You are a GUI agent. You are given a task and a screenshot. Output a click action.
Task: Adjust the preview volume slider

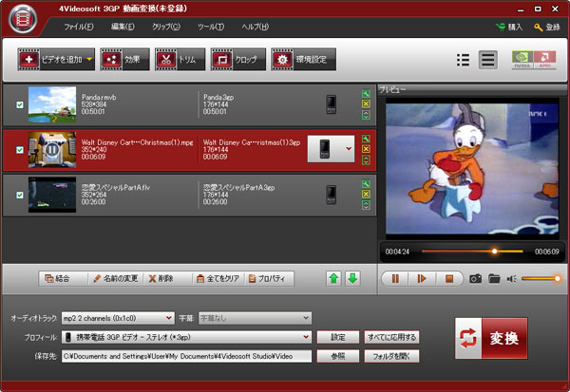(x=541, y=279)
